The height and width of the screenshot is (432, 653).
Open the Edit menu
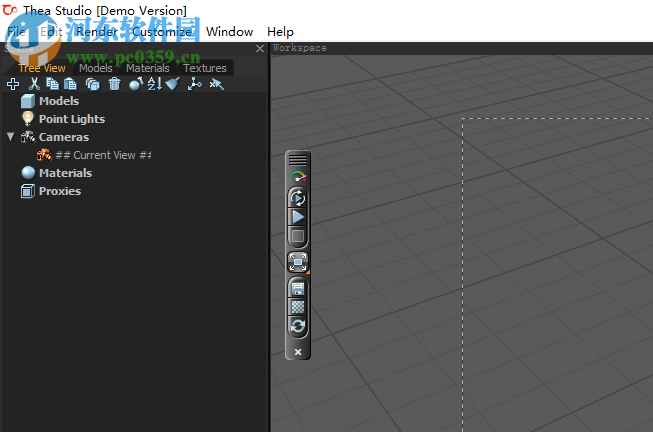pyautogui.click(x=51, y=32)
